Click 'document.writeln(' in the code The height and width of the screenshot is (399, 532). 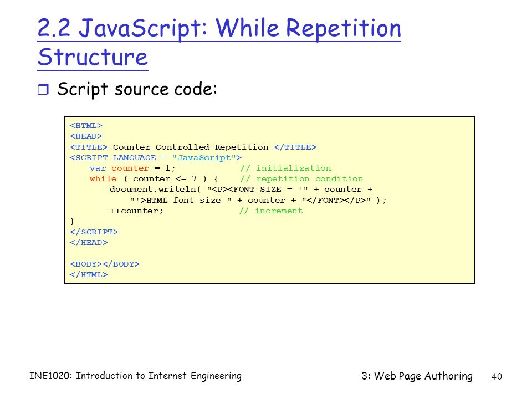click(155, 190)
